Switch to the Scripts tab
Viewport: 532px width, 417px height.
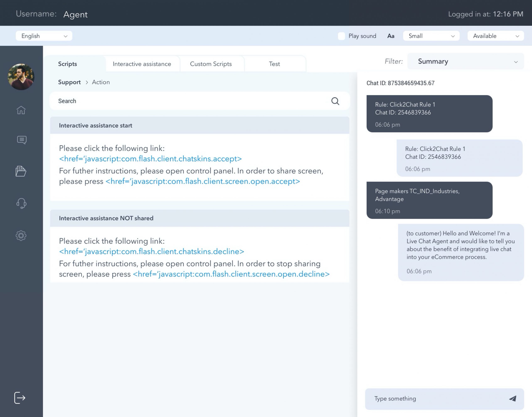[x=68, y=64]
